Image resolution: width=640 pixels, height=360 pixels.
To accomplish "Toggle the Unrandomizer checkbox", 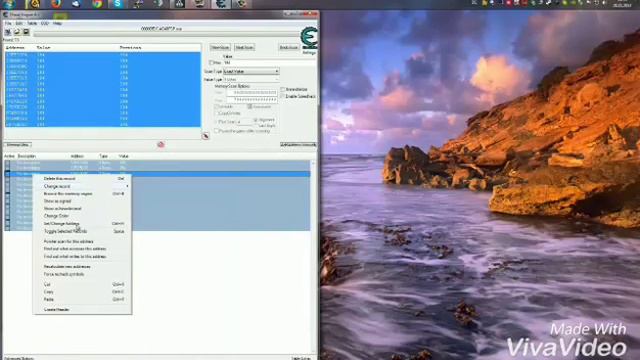I will [x=282, y=89].
